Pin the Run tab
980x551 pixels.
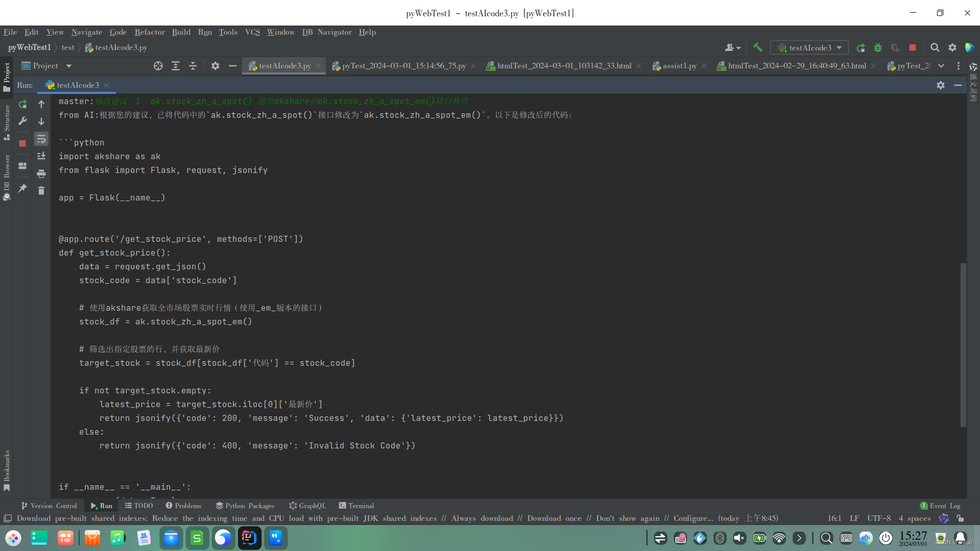[22, 188]
